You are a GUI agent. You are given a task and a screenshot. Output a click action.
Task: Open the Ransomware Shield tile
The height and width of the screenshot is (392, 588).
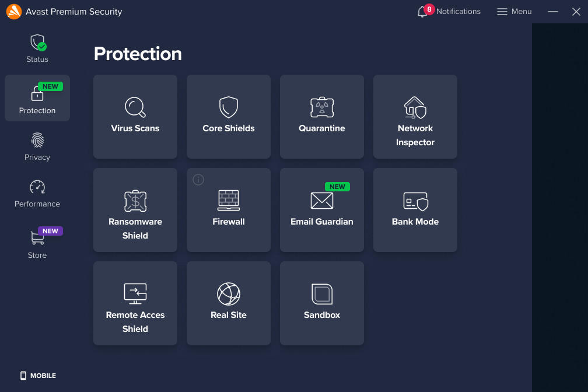(x=135, y=209)
